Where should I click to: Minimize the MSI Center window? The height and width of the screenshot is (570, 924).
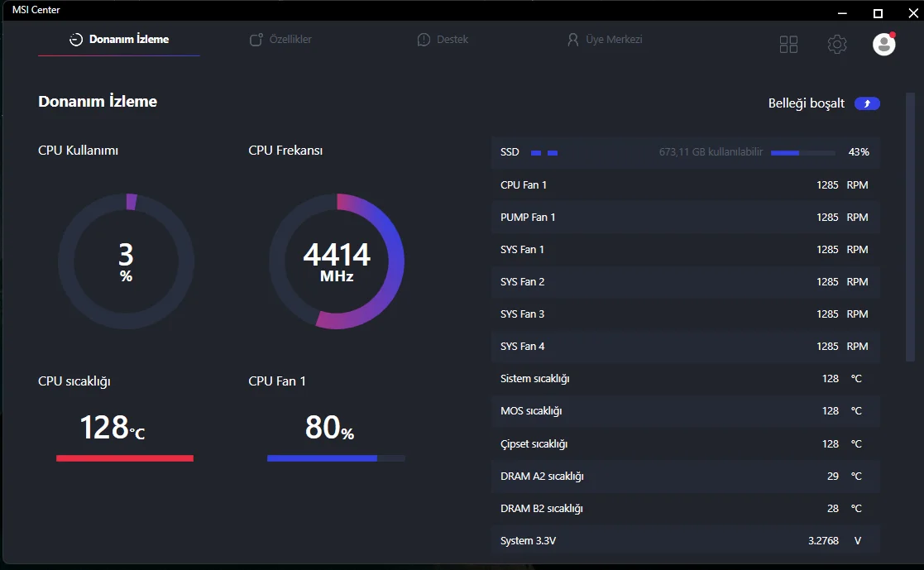[x=843, y=13]
